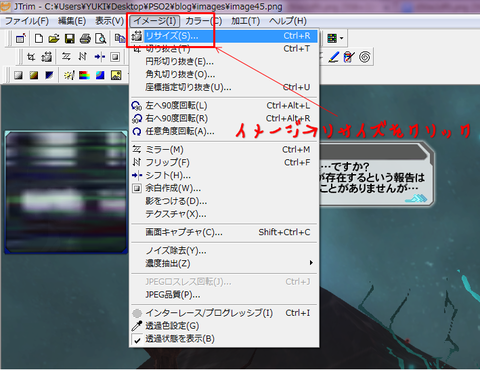
Task: Click the blue advance arrows in the dialogue box
Action: tap(416, 199)
